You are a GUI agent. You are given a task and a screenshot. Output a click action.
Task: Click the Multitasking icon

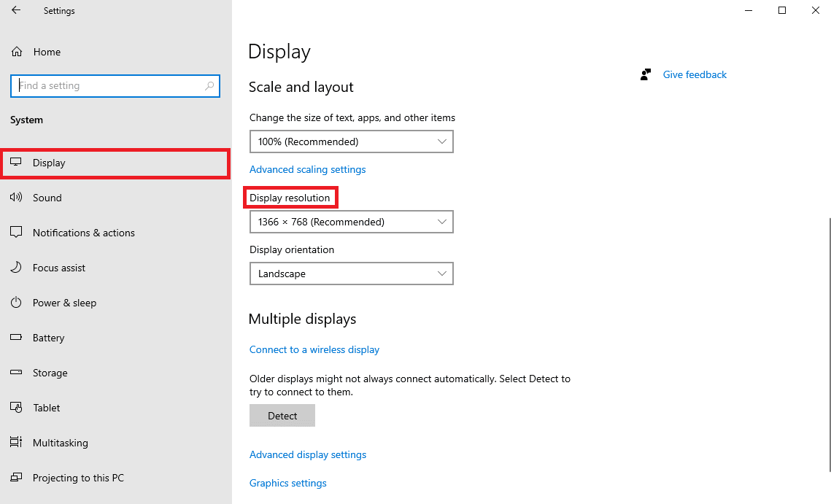(x=16, y=442)
